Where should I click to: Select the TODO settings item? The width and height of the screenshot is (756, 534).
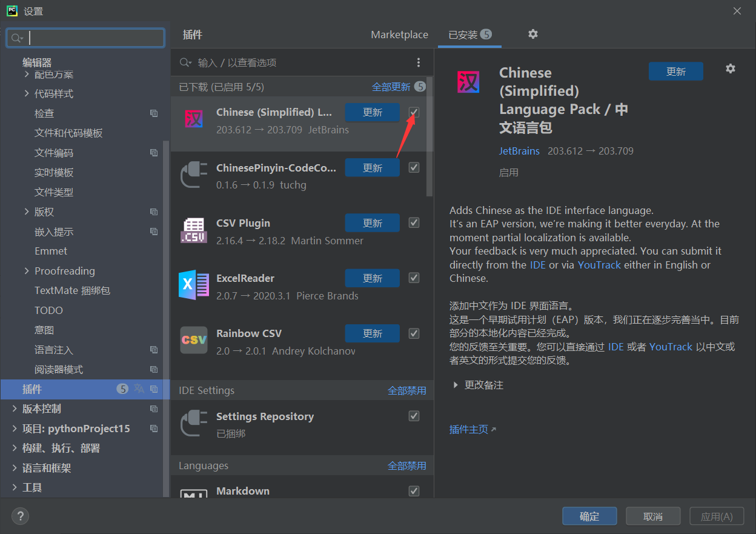[x=48, y=310]
